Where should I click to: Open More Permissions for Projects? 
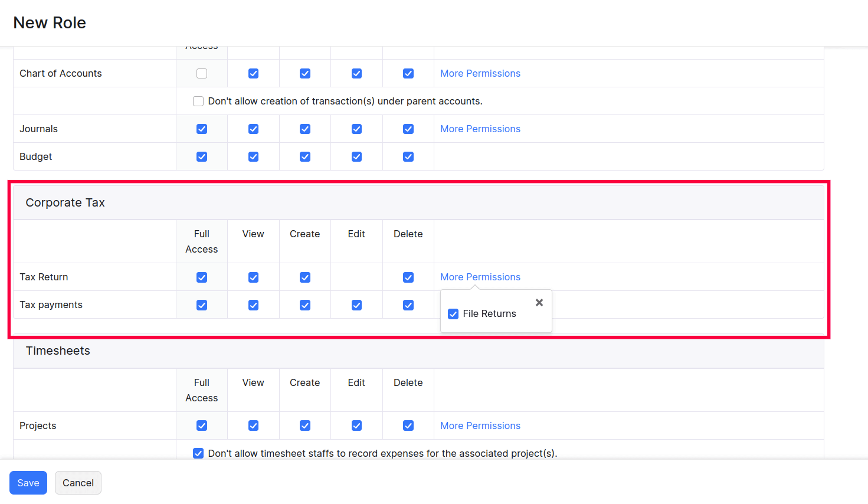coord(480,426)
